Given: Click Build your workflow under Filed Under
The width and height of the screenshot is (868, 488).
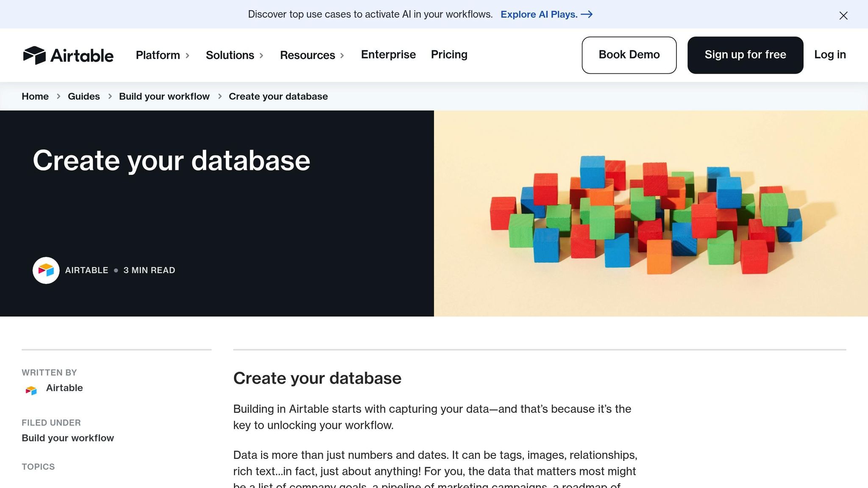Looking at the screenshot, I should tap(67, 438).
